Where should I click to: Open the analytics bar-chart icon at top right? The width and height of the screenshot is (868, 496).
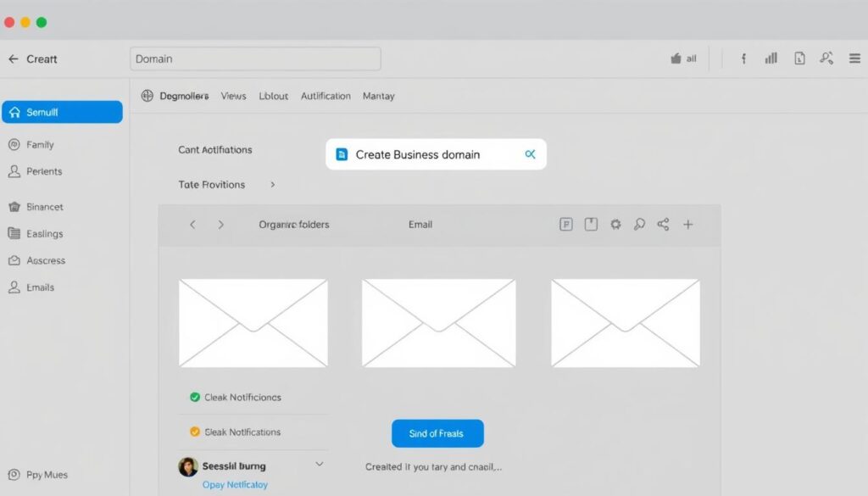pos(771,58)
